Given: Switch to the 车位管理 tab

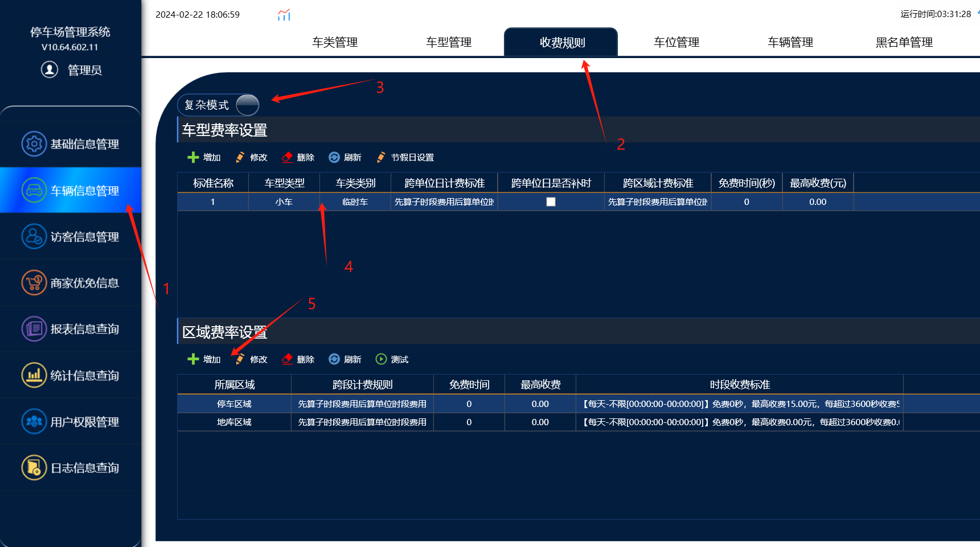Looking at the screenshot, I should 676,42.
